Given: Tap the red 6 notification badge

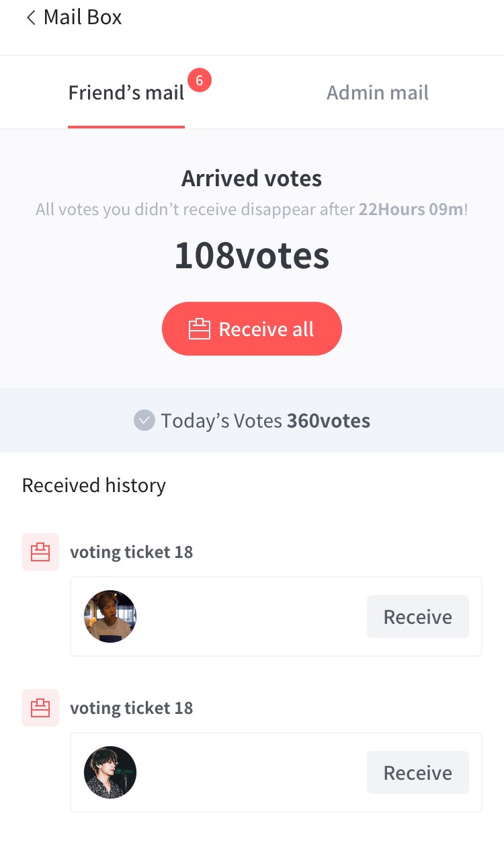Looking at the screenshot, I should tap(199, 81).
